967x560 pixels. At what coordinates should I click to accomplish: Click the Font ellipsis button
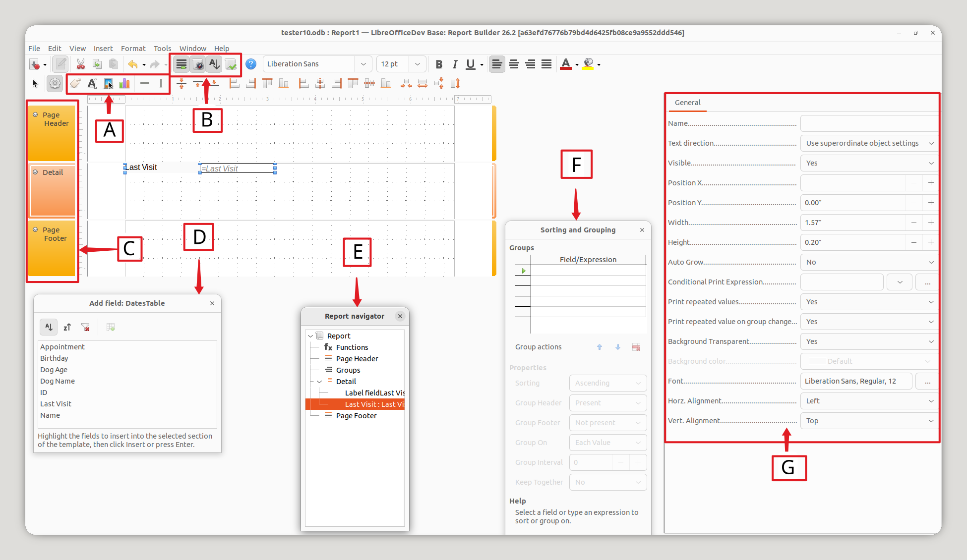927,381
